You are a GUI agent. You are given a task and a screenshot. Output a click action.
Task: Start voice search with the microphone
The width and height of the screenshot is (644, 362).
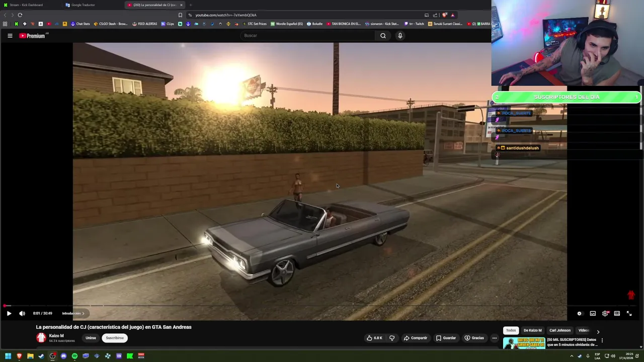(x=400, y=36)
